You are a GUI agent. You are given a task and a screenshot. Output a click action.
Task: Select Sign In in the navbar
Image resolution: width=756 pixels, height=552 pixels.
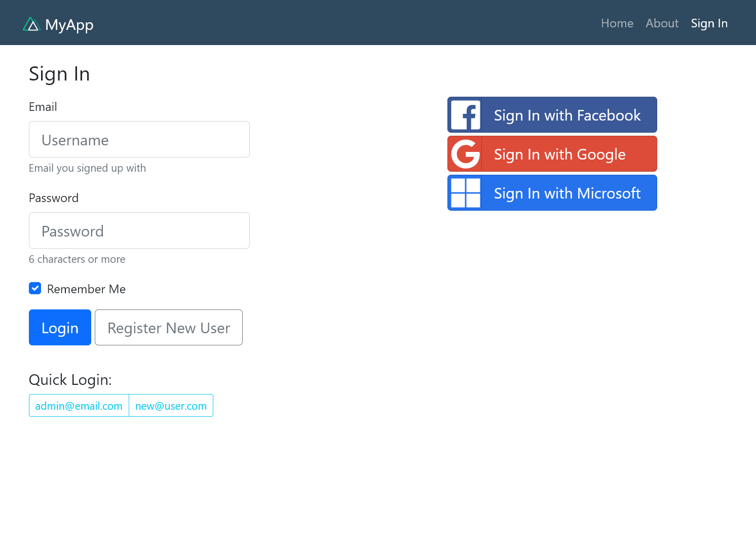pos(709,23)
